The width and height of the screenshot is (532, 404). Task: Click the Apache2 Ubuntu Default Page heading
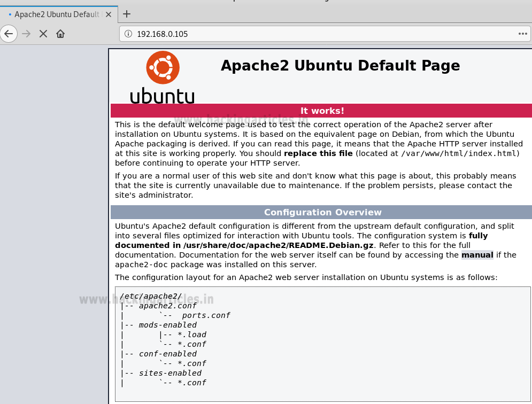[x=340, y=65]
